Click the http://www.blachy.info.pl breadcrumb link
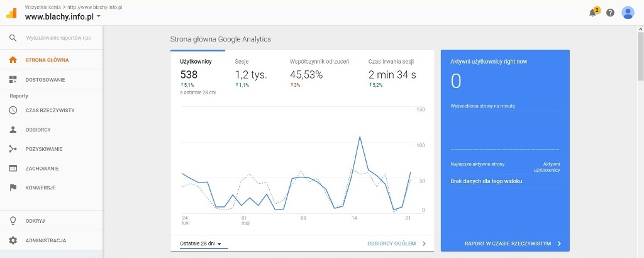Viewport: 644px width, 258px height. tap(95, 8)
